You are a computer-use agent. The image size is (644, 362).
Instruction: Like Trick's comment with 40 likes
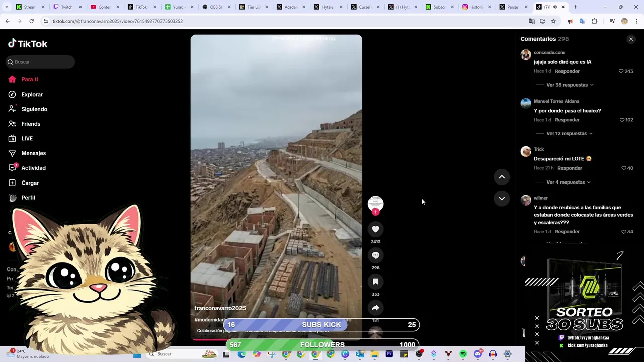624,168
